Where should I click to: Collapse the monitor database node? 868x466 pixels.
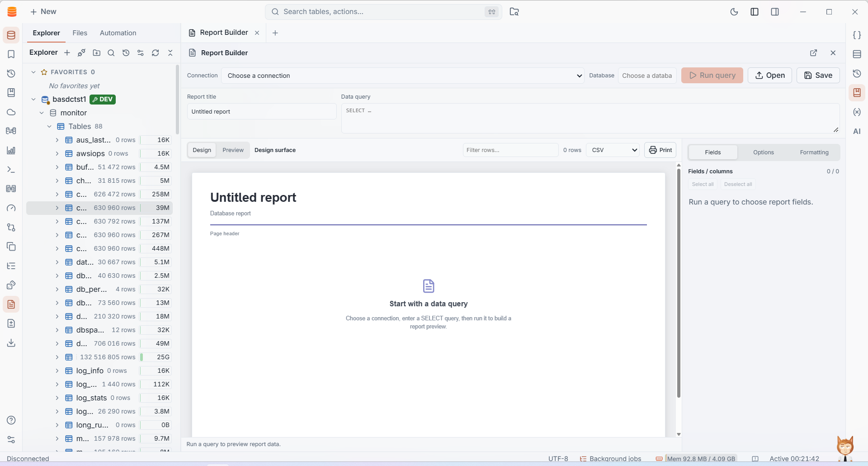point(41,113)
